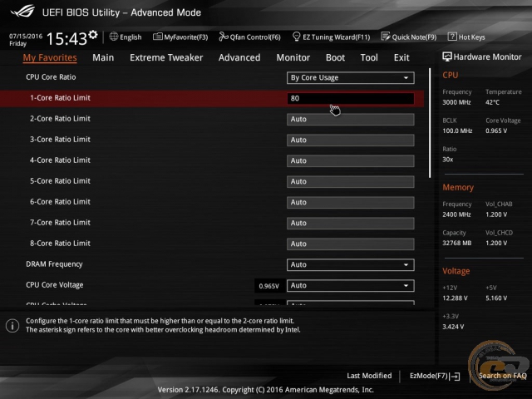
Task: Select the 3-Core Ratio Limit field
Action: click(351, 140)
